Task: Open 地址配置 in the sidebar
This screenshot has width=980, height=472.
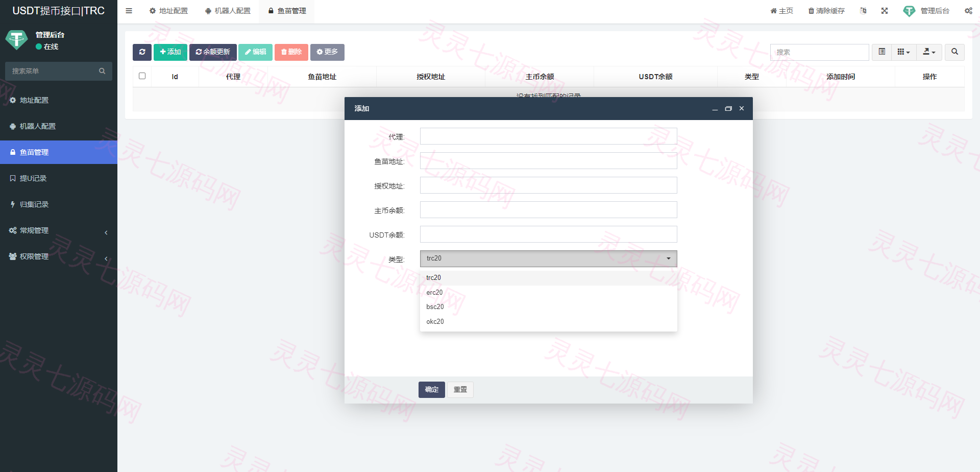Action: tap(59, 101)
